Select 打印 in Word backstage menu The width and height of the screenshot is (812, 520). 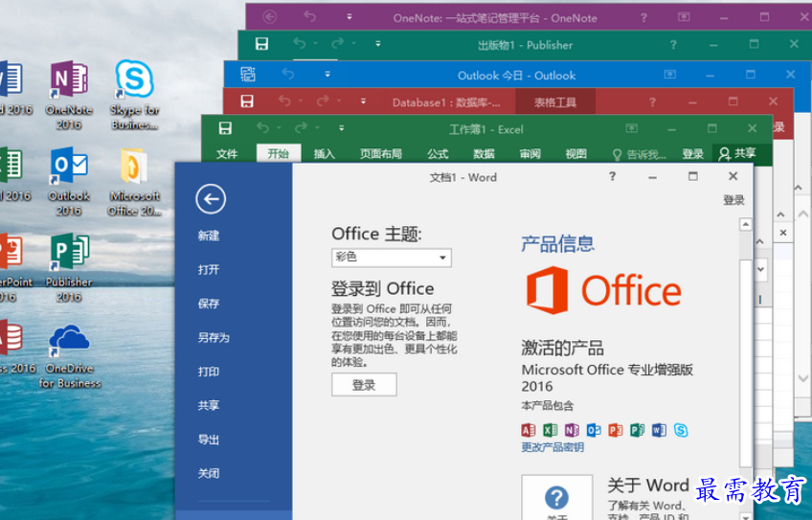tap(209, 372)
